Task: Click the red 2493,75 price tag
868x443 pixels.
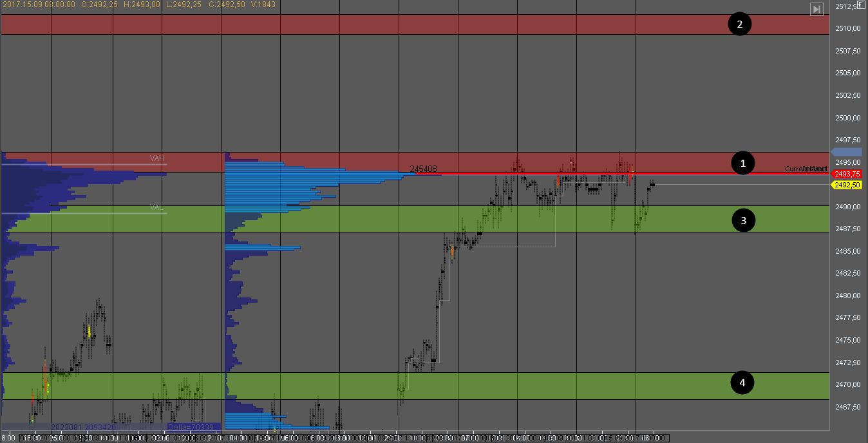Action: [847, 174]
